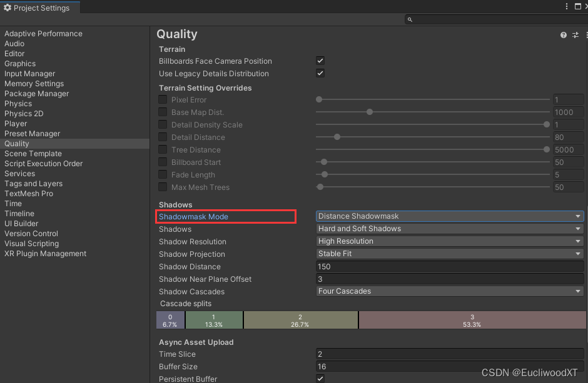
Task: Click the Shadow Near Plane Offset field
Action: [450, 279]
